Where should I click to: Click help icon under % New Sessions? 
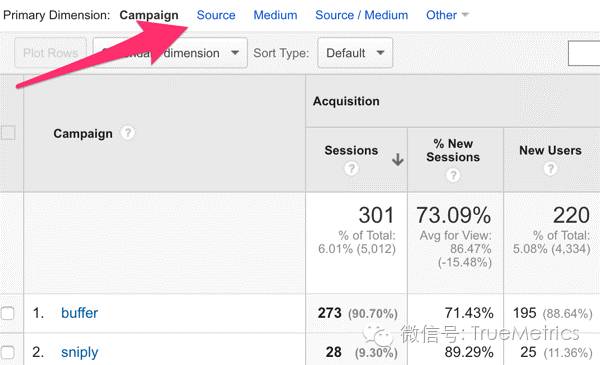[x=453, y=175]
